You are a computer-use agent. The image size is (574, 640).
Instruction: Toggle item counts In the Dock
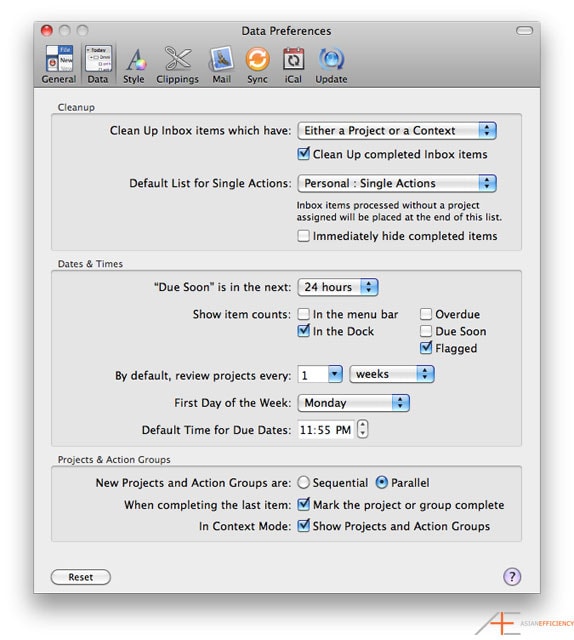[303, 331]
